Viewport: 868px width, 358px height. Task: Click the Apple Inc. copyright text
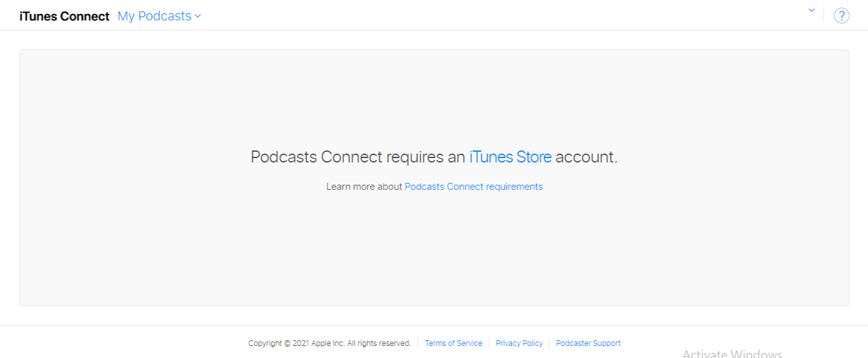coord(330,343)
